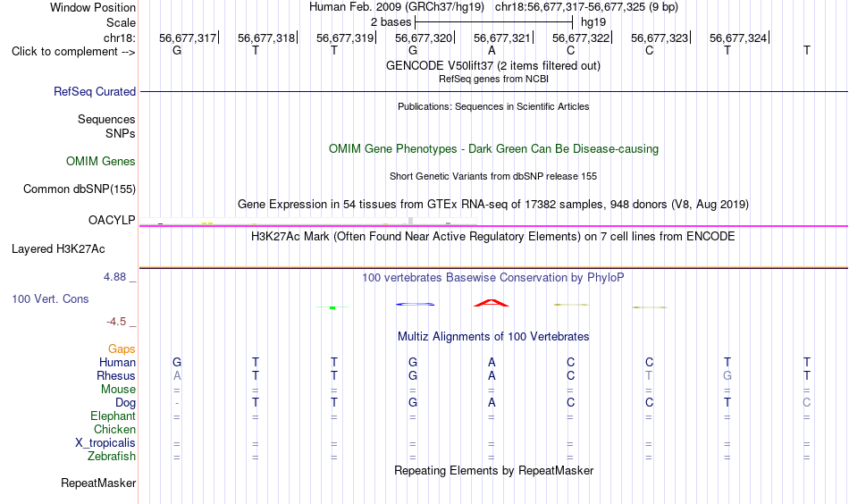The image size is (849, 504).
Task: Click the dash gap in the Dog row
Action: [x=177, y=403]
